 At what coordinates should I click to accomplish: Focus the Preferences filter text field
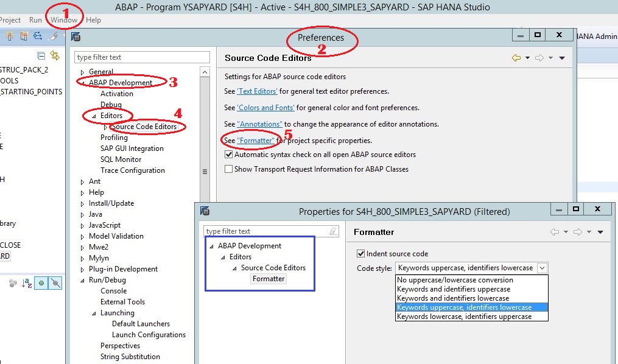(x=142, y=57)
